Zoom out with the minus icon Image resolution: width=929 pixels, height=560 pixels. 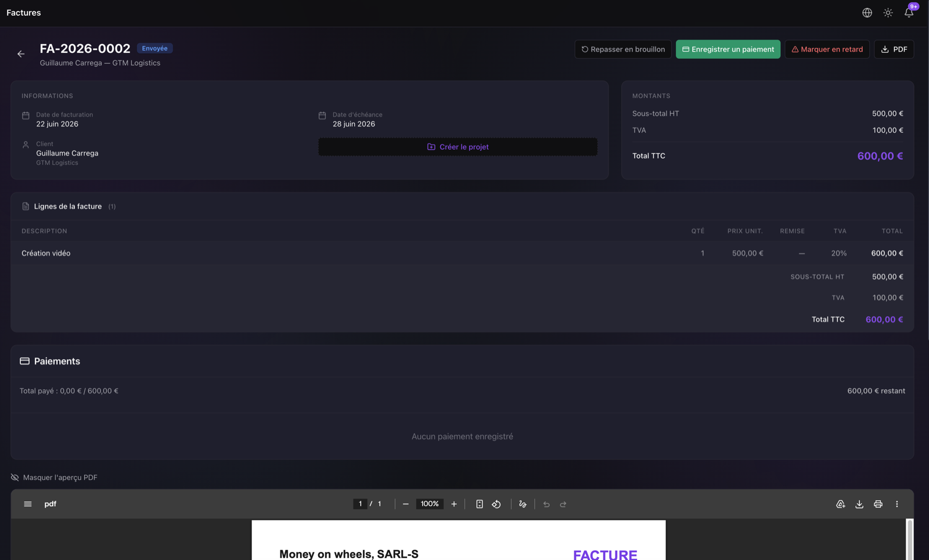406,504
